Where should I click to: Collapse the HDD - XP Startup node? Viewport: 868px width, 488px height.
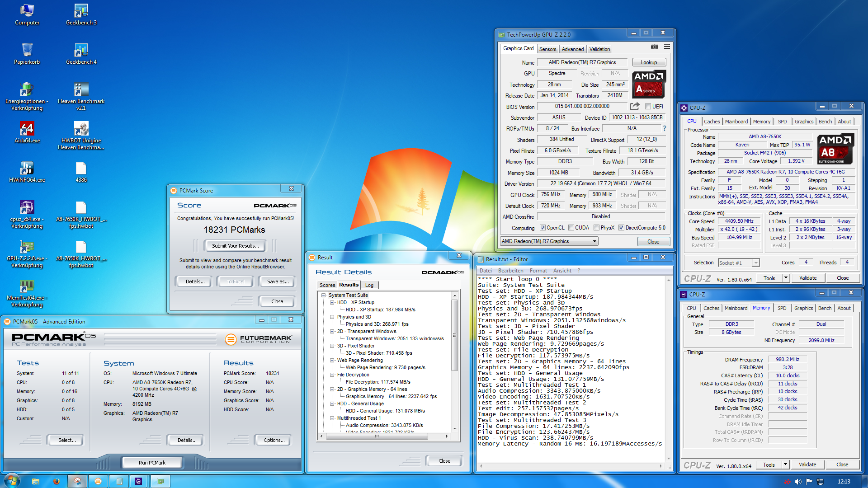[x=332, y=302]
